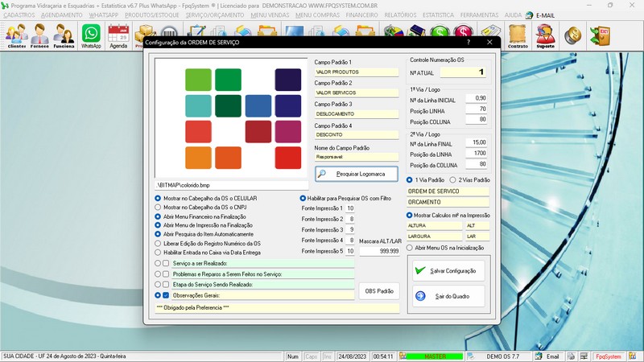The image size is (644, 362).
Task: Click the dialog help question mark
Action: point(469,42)
